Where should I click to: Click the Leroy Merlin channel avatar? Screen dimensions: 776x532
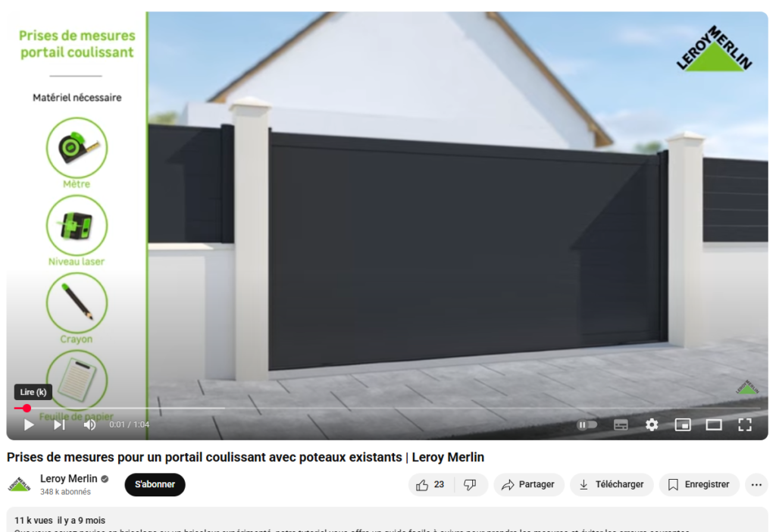coord(20,485)
